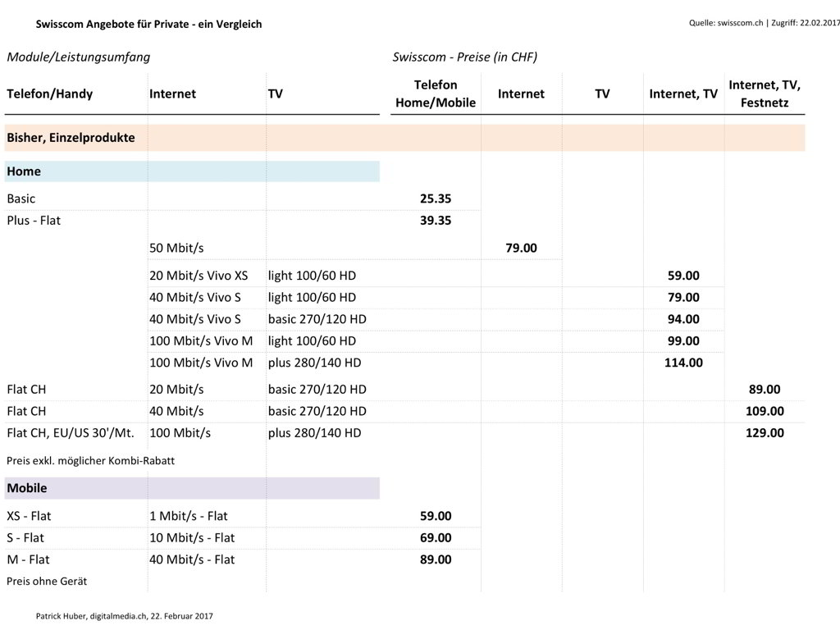Select the 'Swisscom - Preise (in CHF)' heading
This screenshot has width=840, height=630.
(464, 57)
